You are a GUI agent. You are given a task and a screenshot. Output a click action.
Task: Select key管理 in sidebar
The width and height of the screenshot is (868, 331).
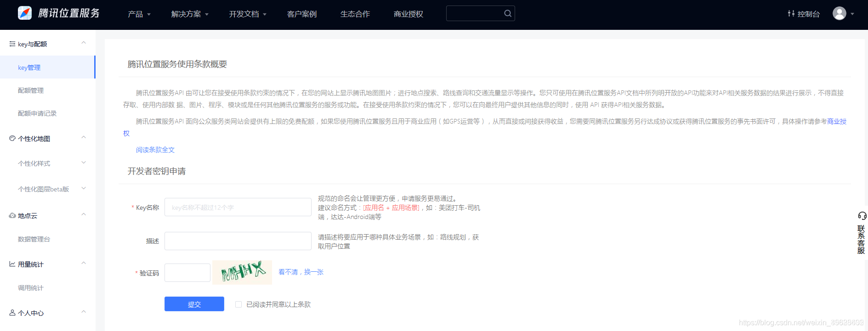pyautogui.click(x=47, y=67)
